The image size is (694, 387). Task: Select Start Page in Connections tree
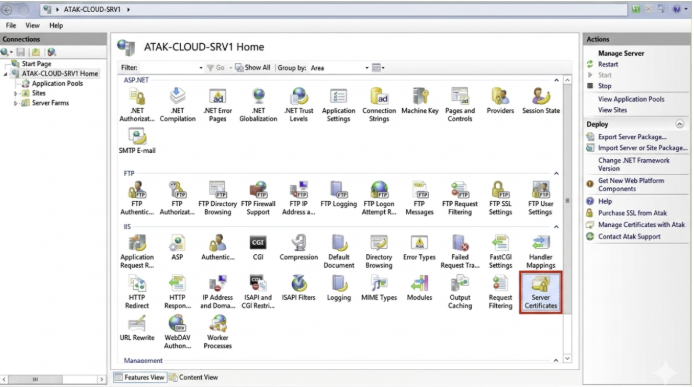pyautogui.click(x=36, y=64)
